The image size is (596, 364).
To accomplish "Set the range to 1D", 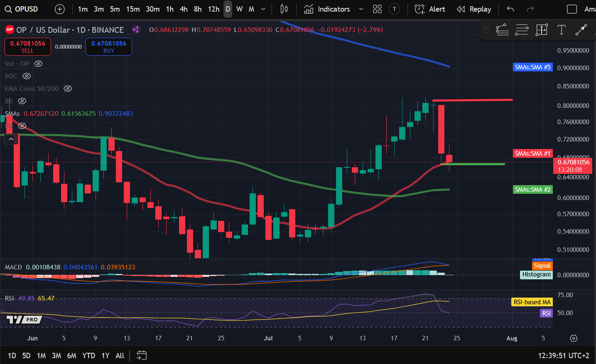I will (12, 355).
